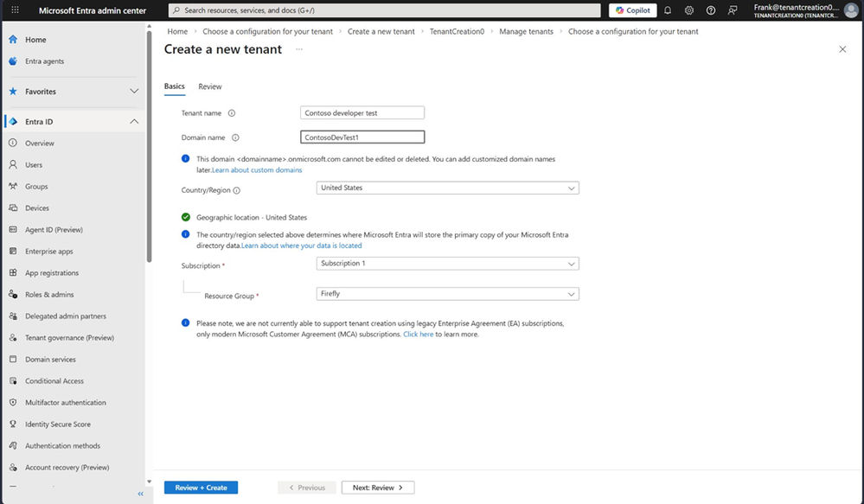
Task: Open the Country/Region dropdown
Action: (447, 188)
